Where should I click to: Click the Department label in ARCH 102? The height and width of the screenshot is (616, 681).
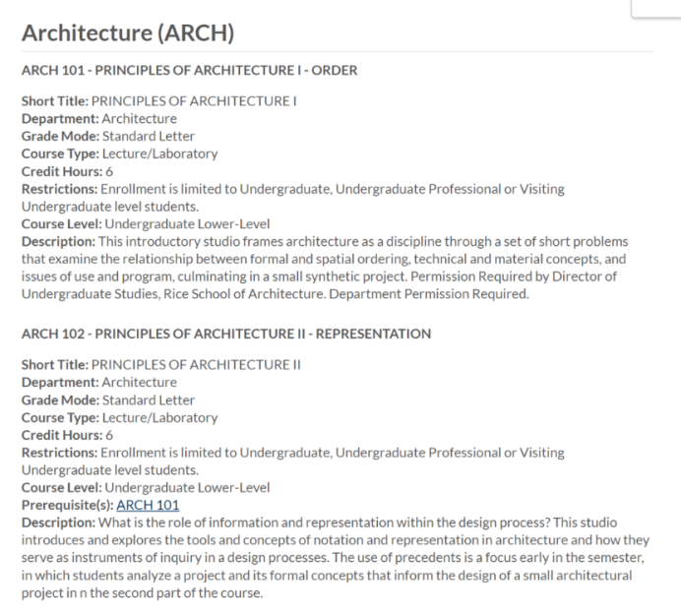tap(61, 382)
